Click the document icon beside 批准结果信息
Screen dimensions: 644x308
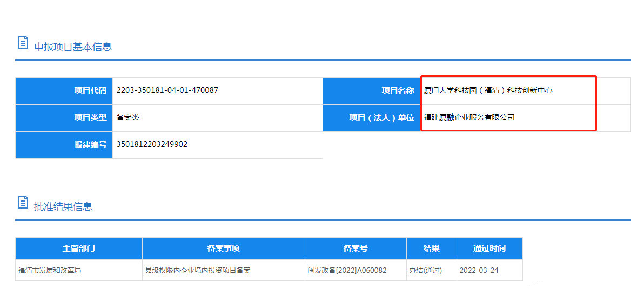coord(23,202)
